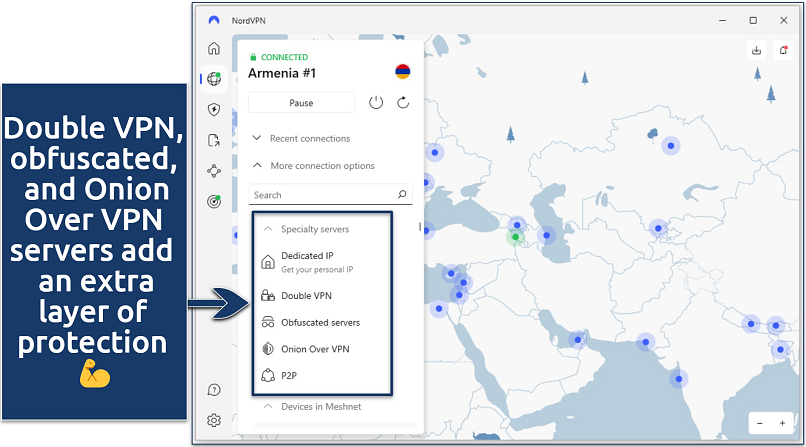Collapse More connection options section
The image size is (806, 447).
point(313,165)
